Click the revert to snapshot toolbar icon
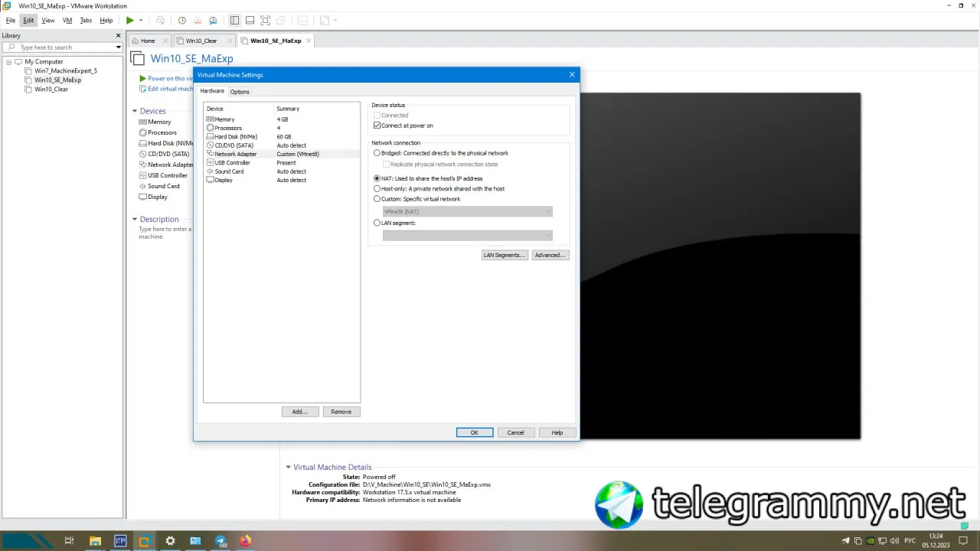Screen dimensions: 980x551 click(x=197, y=21)
